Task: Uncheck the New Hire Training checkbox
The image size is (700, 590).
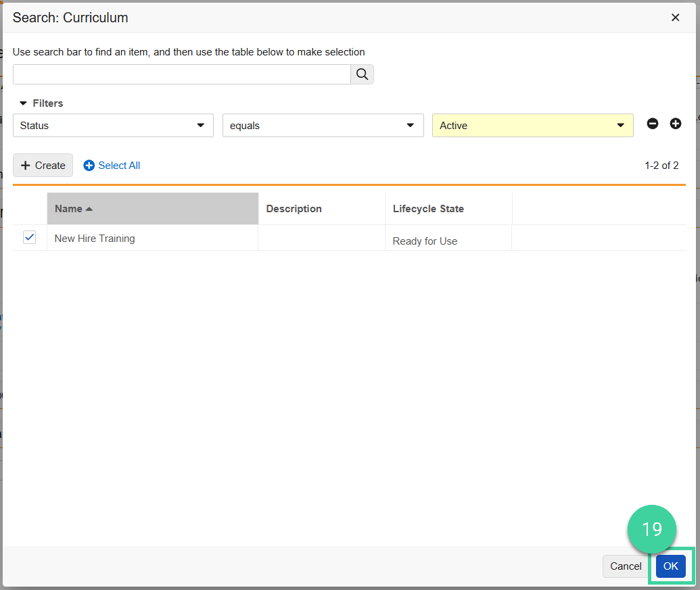Action: point(29,237)
